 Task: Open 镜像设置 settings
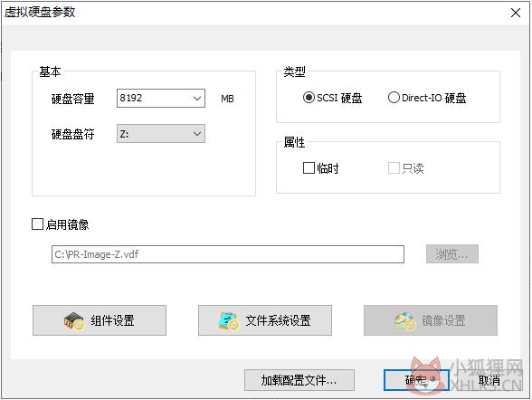[x=431, y=320]
